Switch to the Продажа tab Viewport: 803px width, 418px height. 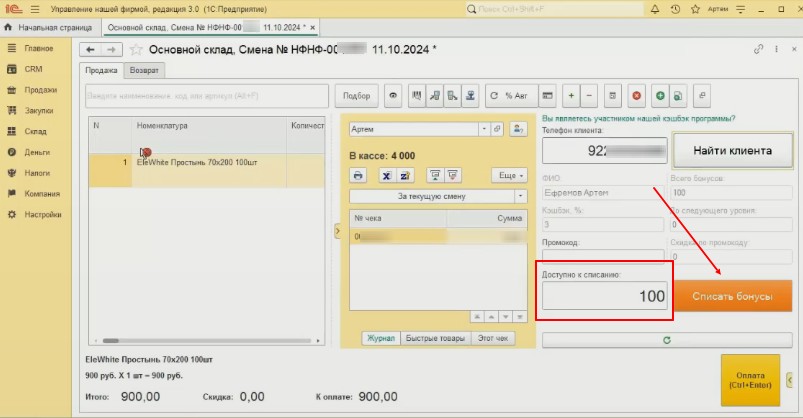101,70
